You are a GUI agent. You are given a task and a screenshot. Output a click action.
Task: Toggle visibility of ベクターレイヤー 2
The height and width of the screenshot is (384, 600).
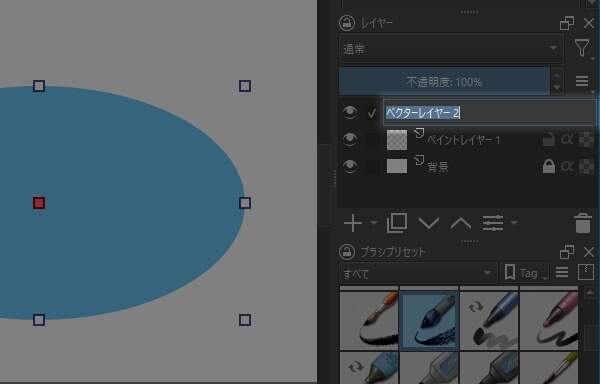pyautogui.click(x=350, y=112)
